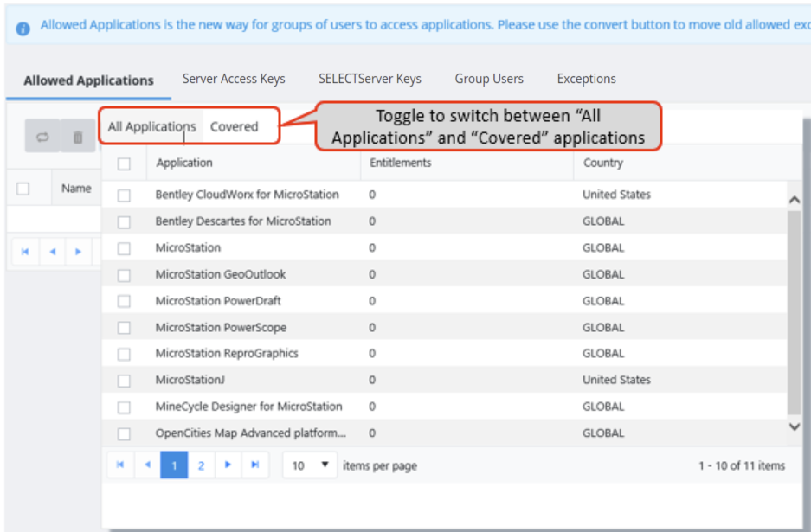Image resolution: width=811 pixels, height=532 pixels.
Task: Click the MicroStation GeoOutlook name
Action: click(x=221, y=274)
